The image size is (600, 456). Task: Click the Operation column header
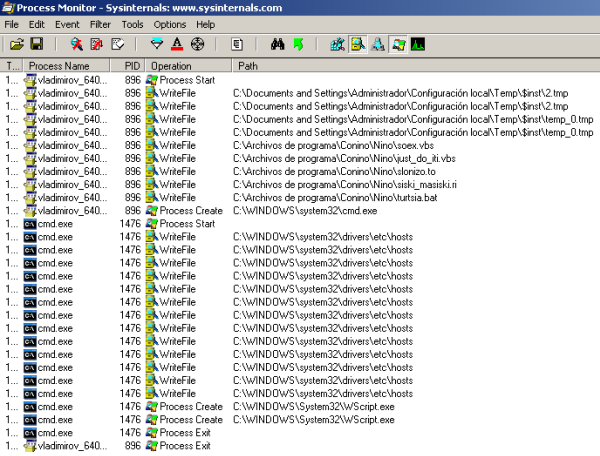(x=189, y=66)
